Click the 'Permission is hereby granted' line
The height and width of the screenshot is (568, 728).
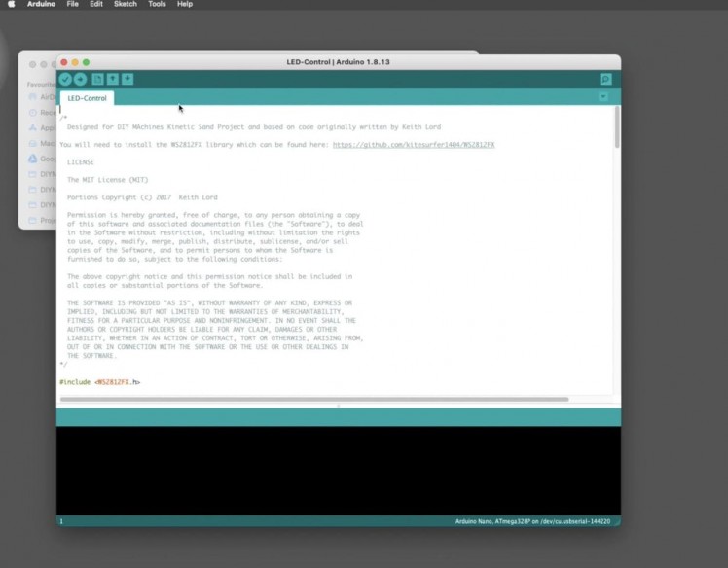point(213,215)
